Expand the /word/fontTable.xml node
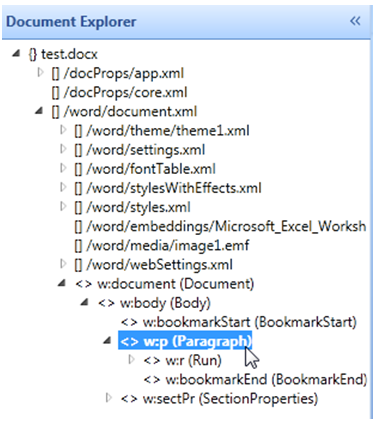 point(63,168)
